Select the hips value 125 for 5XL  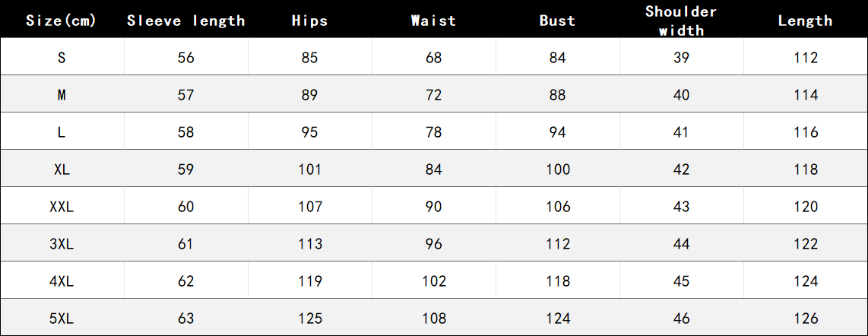click(310, 319)
